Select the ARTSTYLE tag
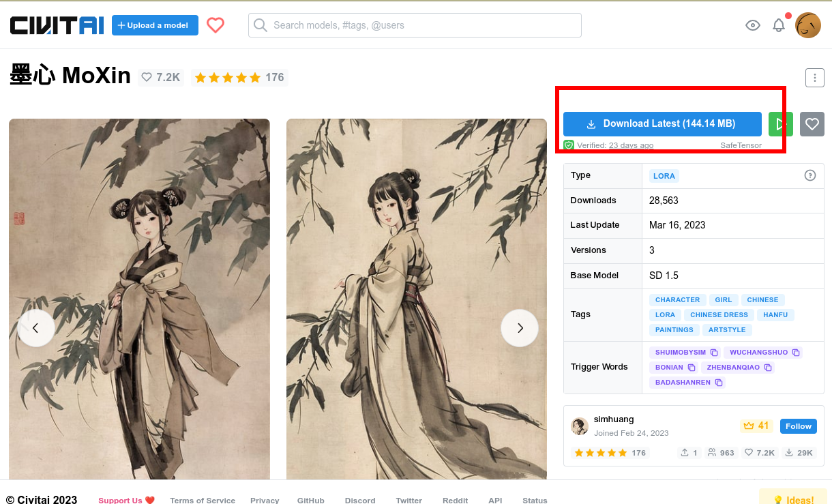Viewport: 832px width, 504px height. [727, 330]
